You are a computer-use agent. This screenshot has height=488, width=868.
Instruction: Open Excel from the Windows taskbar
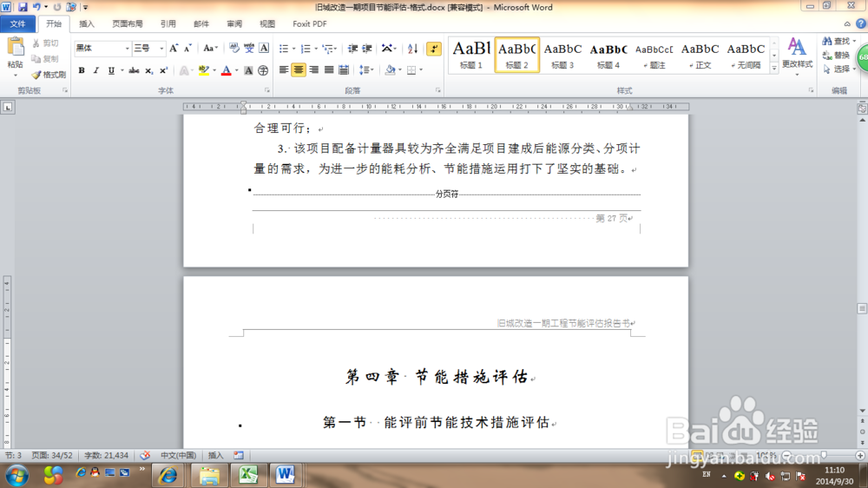tap(248, 475)
